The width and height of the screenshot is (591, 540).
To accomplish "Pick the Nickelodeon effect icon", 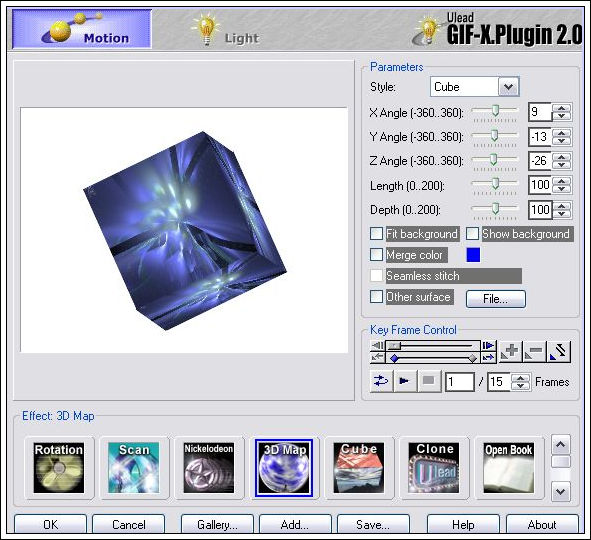I will click(209, 468).
